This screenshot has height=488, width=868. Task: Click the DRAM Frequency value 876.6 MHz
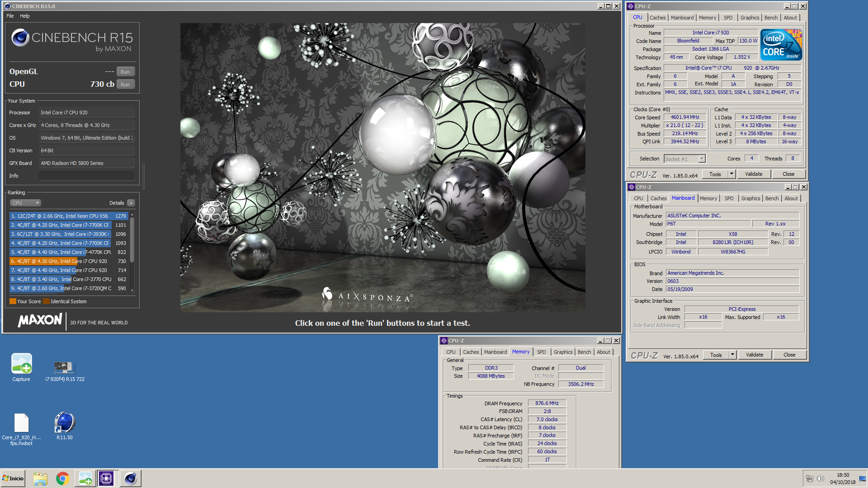coord(547,404)
